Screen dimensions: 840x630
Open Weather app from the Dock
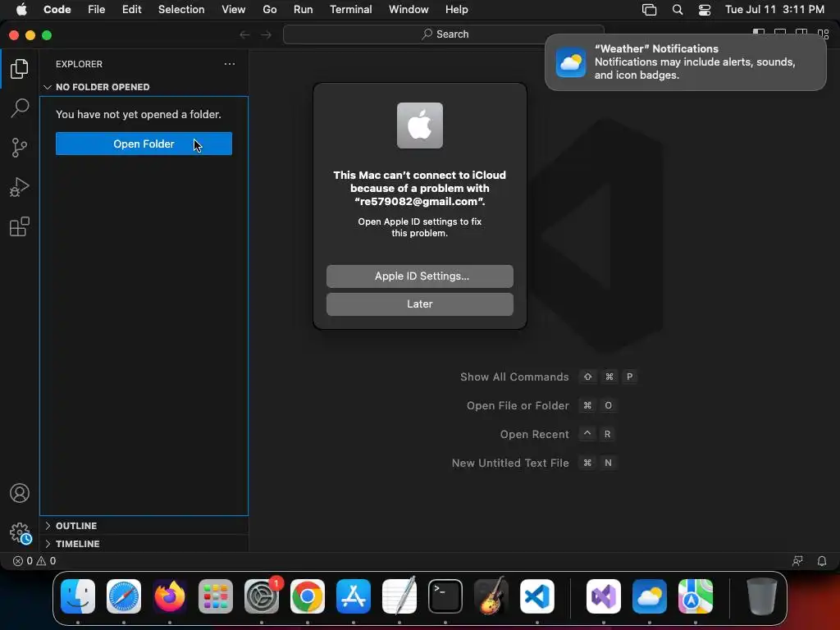650,596
